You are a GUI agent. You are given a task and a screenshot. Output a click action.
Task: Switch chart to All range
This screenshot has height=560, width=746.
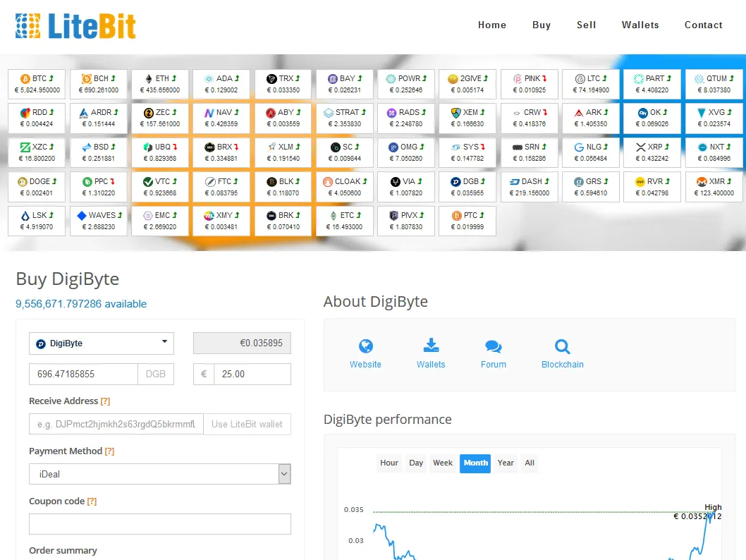pos(529,463)
